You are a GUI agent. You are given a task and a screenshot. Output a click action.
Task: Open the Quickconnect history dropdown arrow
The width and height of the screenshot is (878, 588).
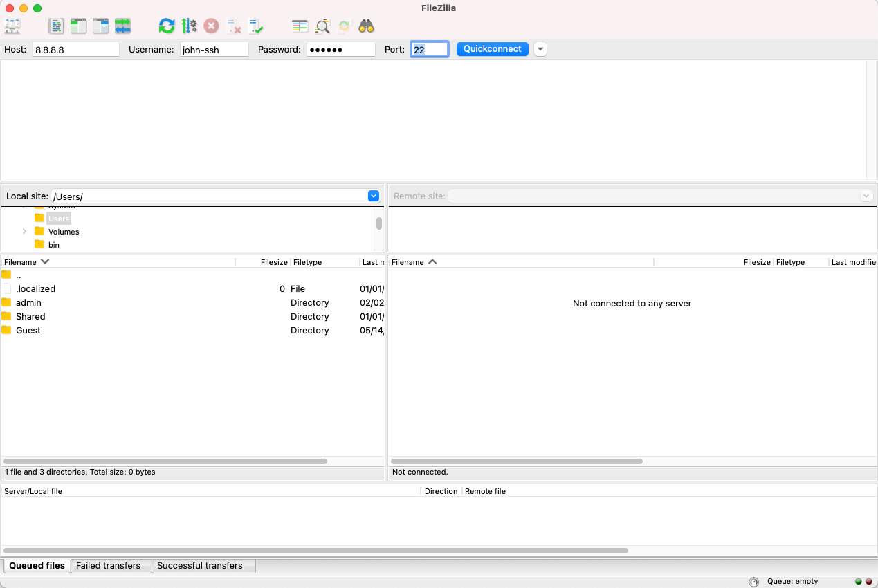coord(540,49)
